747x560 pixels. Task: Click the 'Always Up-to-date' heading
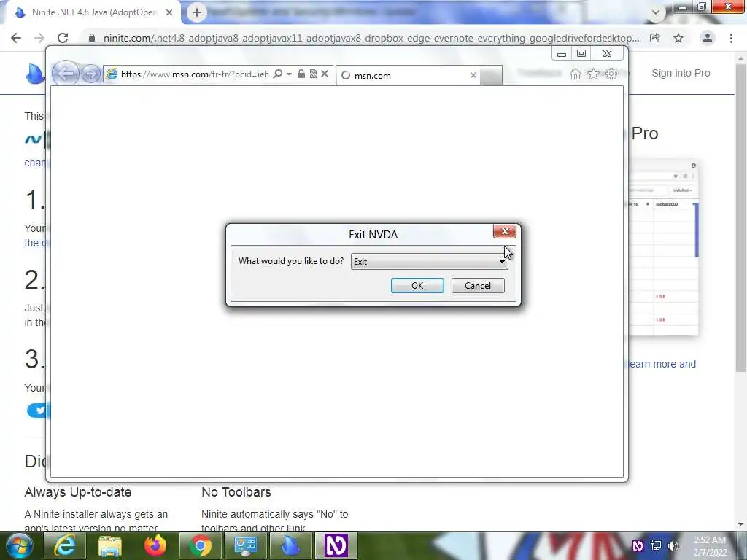[77, 492]
